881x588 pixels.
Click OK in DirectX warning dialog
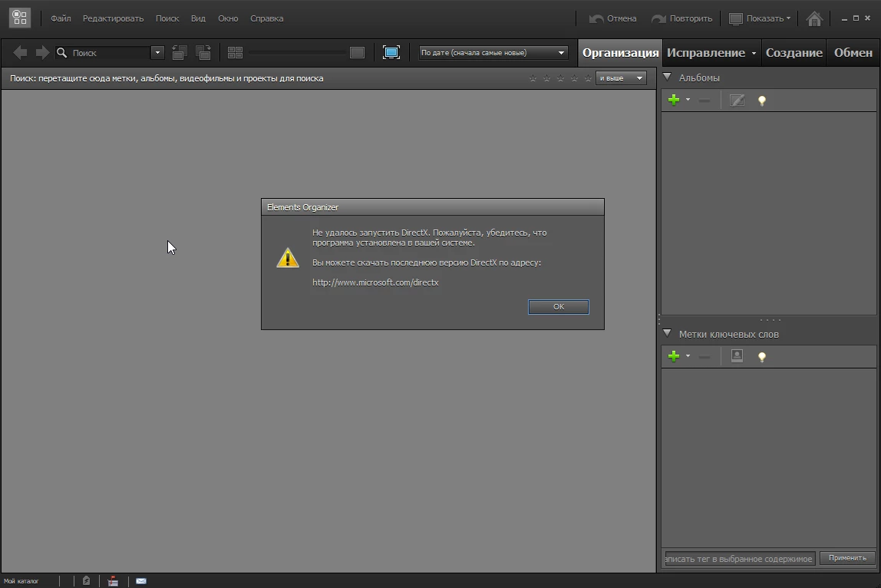559,306
